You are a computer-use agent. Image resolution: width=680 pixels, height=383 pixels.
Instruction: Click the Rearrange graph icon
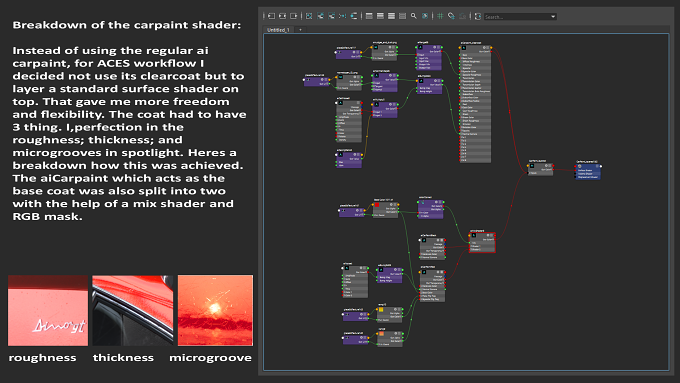343,16
